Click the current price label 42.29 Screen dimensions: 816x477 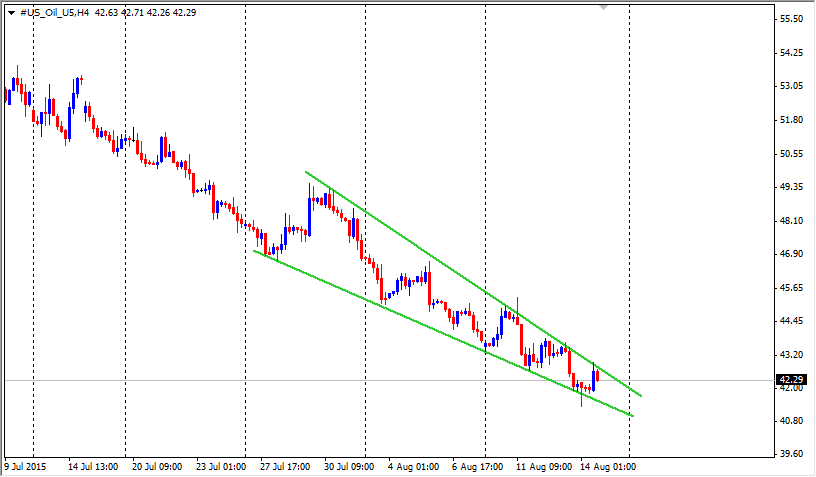coord(792,380)
